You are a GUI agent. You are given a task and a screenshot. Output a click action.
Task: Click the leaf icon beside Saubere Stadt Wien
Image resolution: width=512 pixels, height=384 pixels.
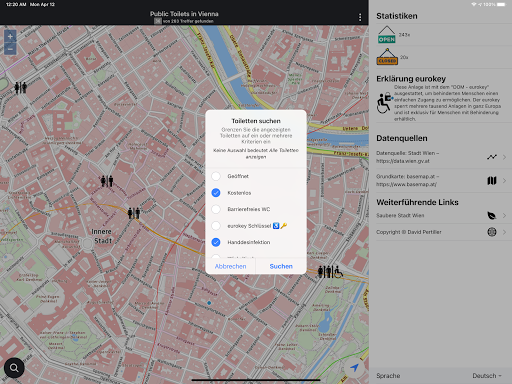pyautogui.click(x=492, y=216)
